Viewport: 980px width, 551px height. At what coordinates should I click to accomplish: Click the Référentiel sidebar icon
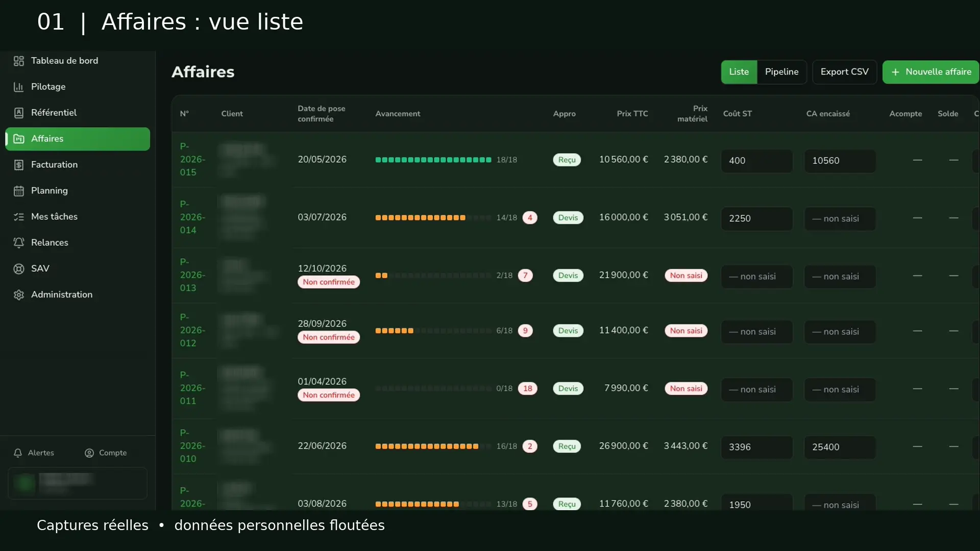click(19, 113)
